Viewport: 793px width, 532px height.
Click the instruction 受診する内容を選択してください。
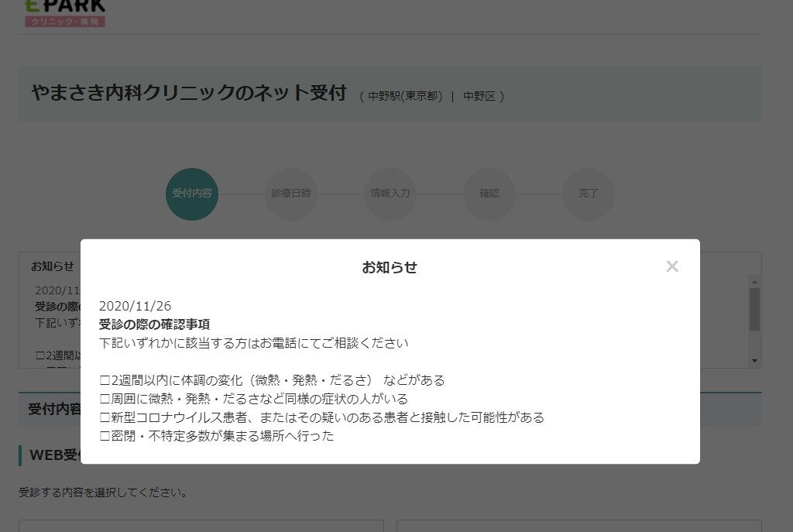[x=103, y=492]
